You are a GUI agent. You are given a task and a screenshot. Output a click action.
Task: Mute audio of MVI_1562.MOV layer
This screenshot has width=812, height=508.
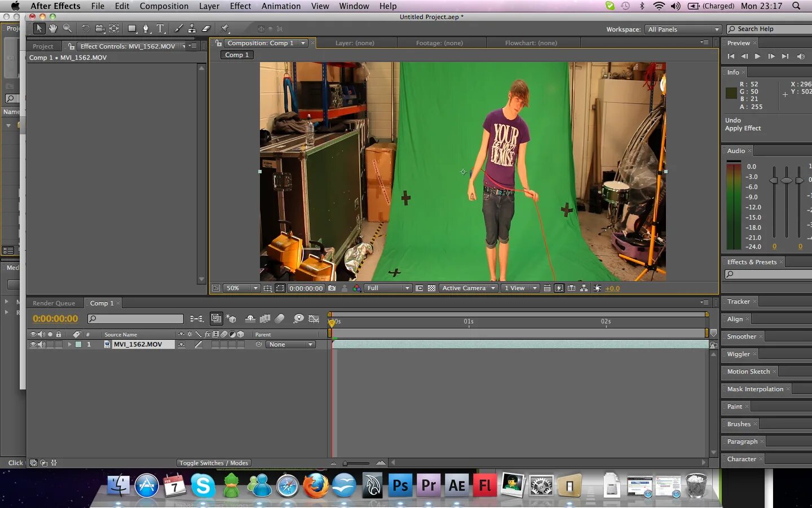pyautogui.click(x=41, y=344)
